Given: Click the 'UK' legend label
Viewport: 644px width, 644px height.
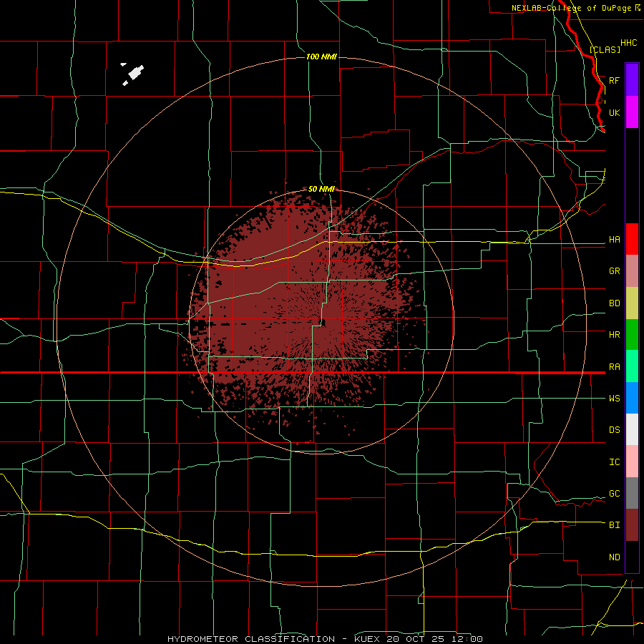Looking at the screenshot, I should pos(614,112).
